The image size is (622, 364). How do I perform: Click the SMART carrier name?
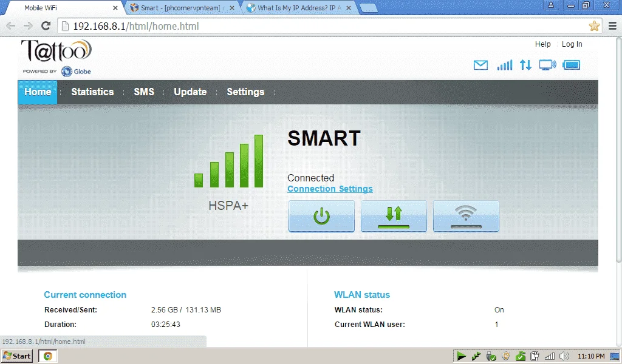(324, 138)
